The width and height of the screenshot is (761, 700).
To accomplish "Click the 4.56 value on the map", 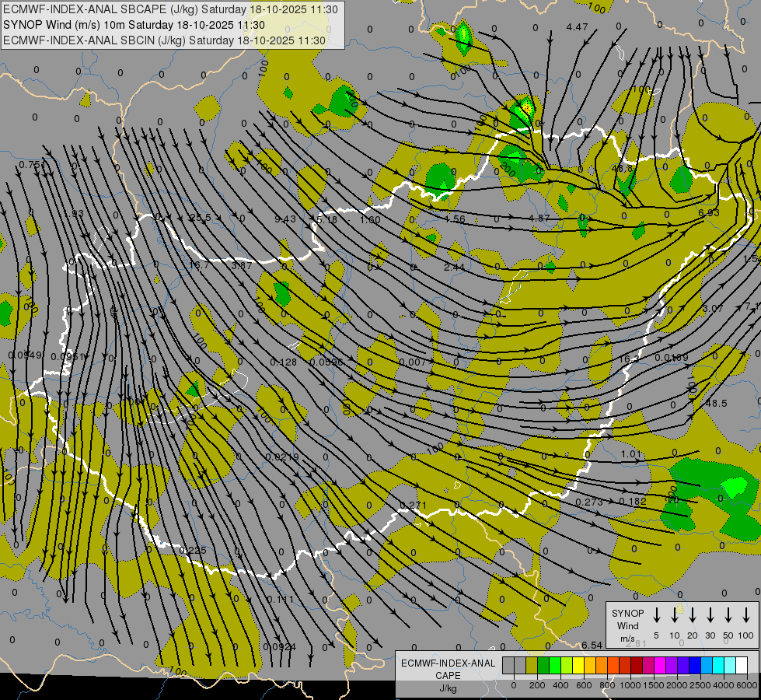I will [x=455, y=219].
